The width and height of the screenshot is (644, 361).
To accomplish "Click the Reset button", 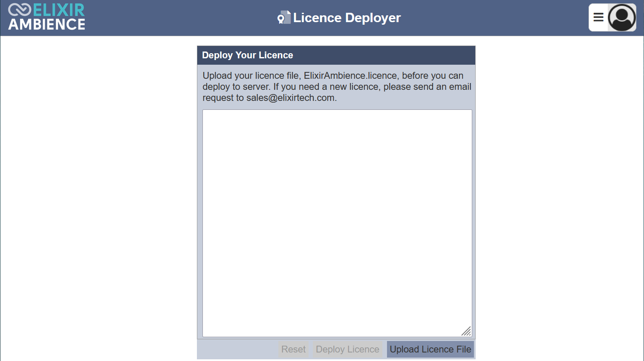I will pos(293,349).
